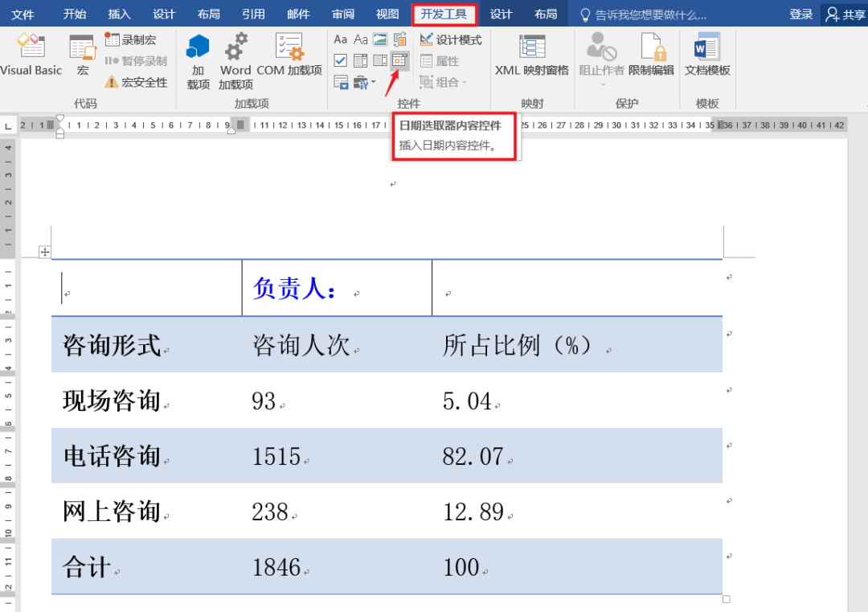This screenshot has width=868, height=612.
Task: Insert a combo box content control
Action: [360, 60]
